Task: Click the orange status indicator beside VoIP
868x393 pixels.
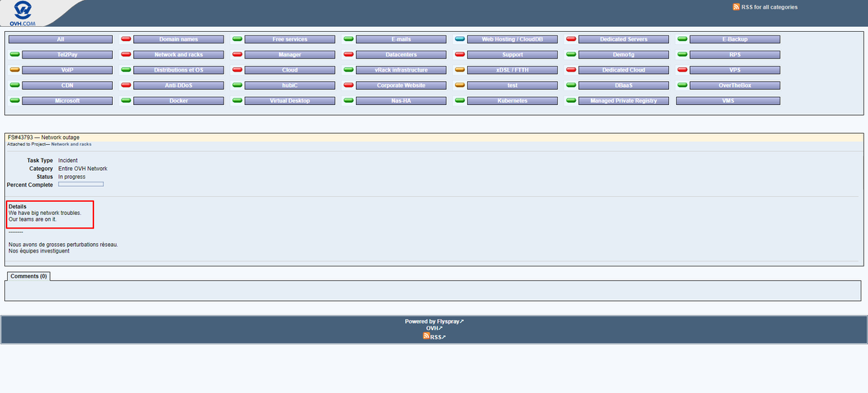Action: (x=14, y=70)
